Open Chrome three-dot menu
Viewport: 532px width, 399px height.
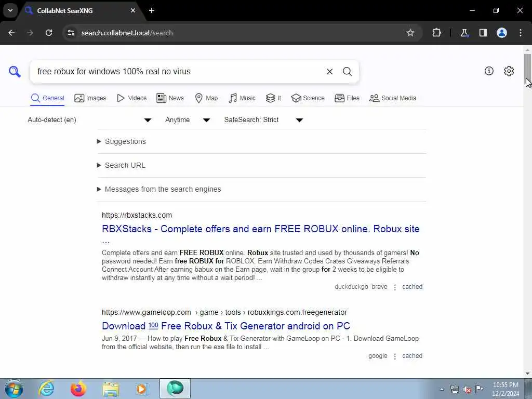[521, 33]
